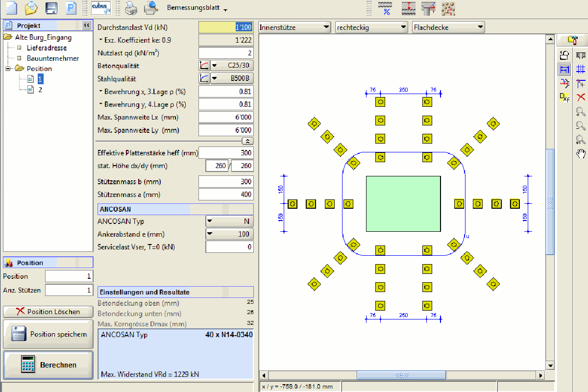
Task: Click the reinforcement percentage icon
Action: coord(386,7)
